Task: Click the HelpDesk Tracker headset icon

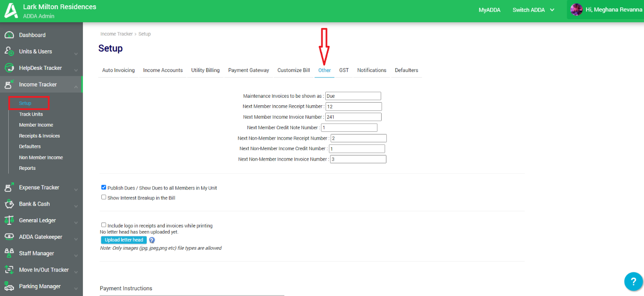Action: pos(9,68)
